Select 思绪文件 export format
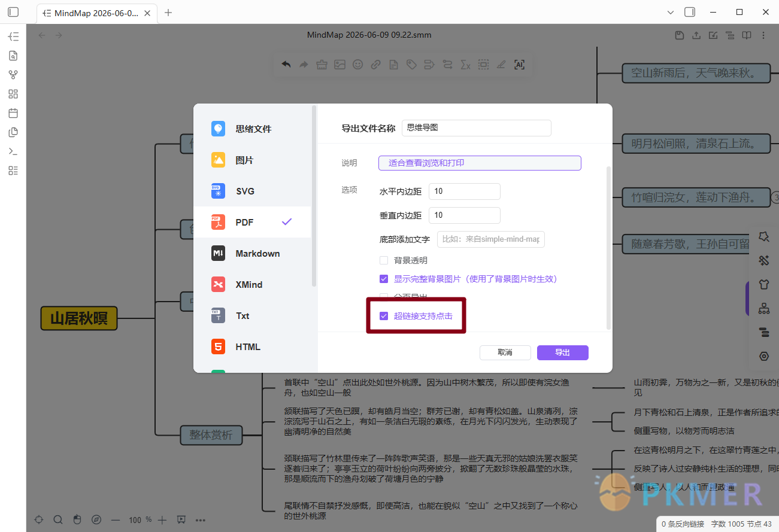This screenshot has width=779, height=532. [252, 129]
